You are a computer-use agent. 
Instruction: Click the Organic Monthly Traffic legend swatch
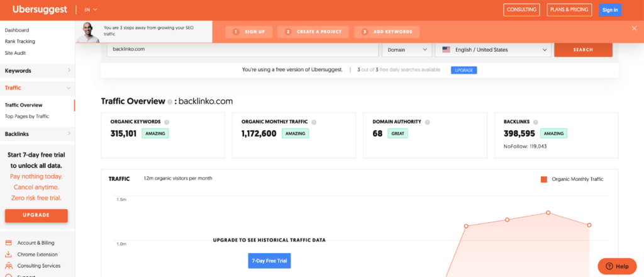pos(544,179)
